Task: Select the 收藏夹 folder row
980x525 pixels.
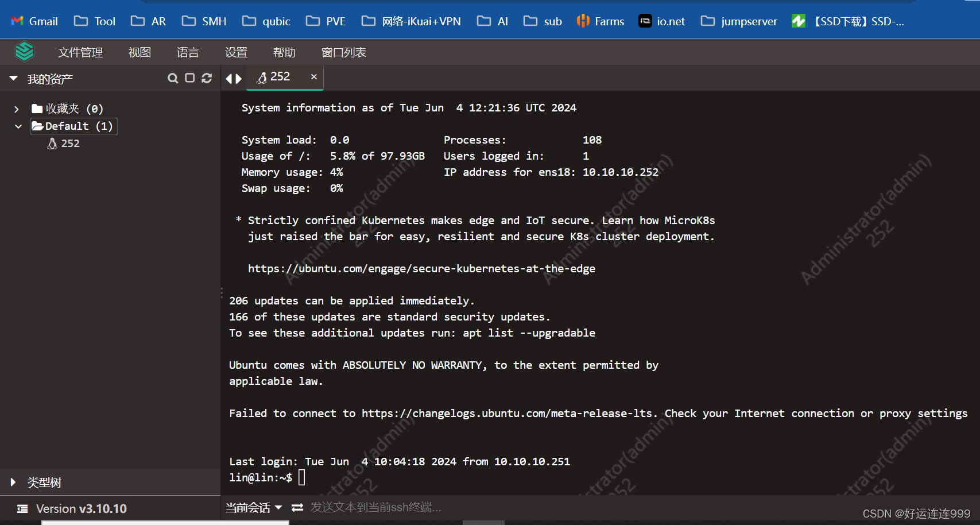Action: 68,109
